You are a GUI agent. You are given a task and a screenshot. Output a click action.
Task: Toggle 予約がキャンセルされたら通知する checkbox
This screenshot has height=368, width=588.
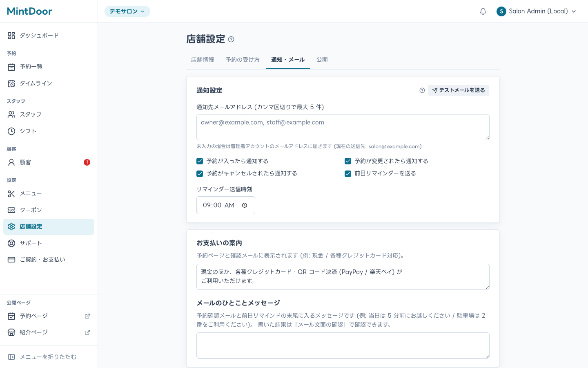tap(200, 173)
